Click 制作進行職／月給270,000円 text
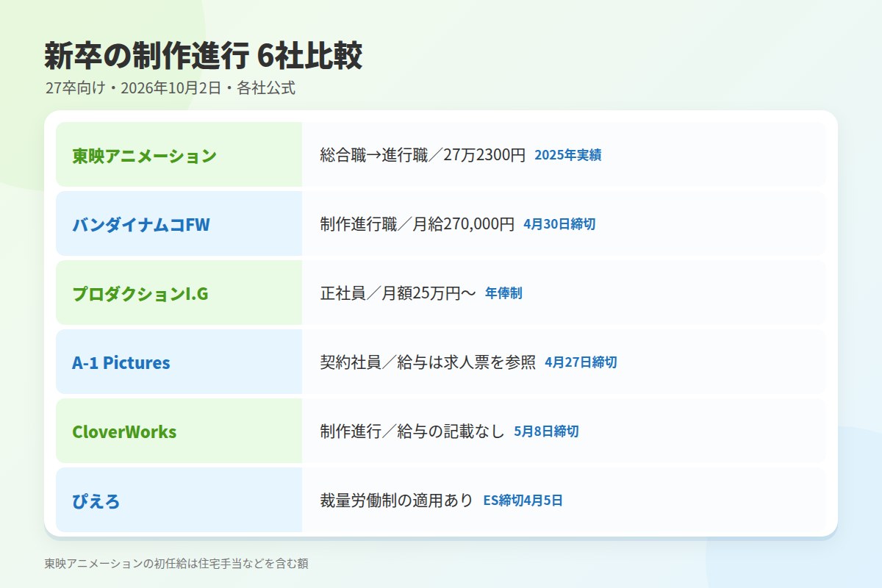Image resolution: width=882 pixels, height=588 pixels. [417, 224]
